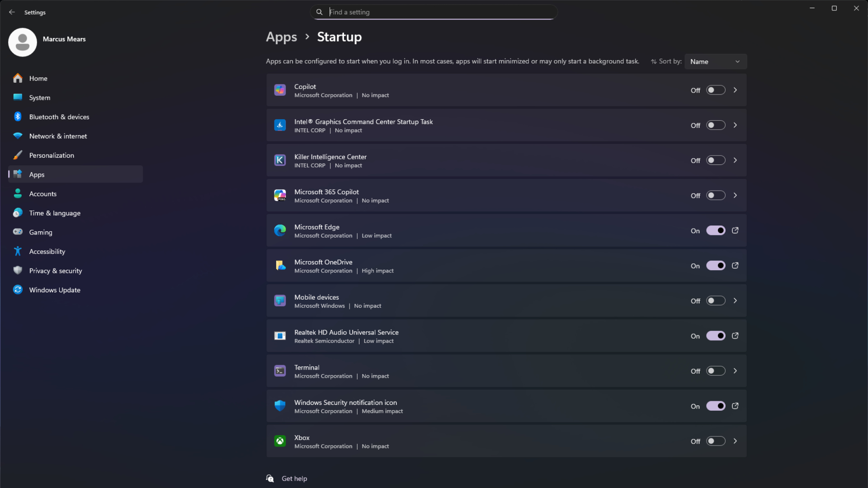868x488 pixels.
Task: Click the Windows Security shield icon
Action: pyautogui.click(x=280, y=405)
